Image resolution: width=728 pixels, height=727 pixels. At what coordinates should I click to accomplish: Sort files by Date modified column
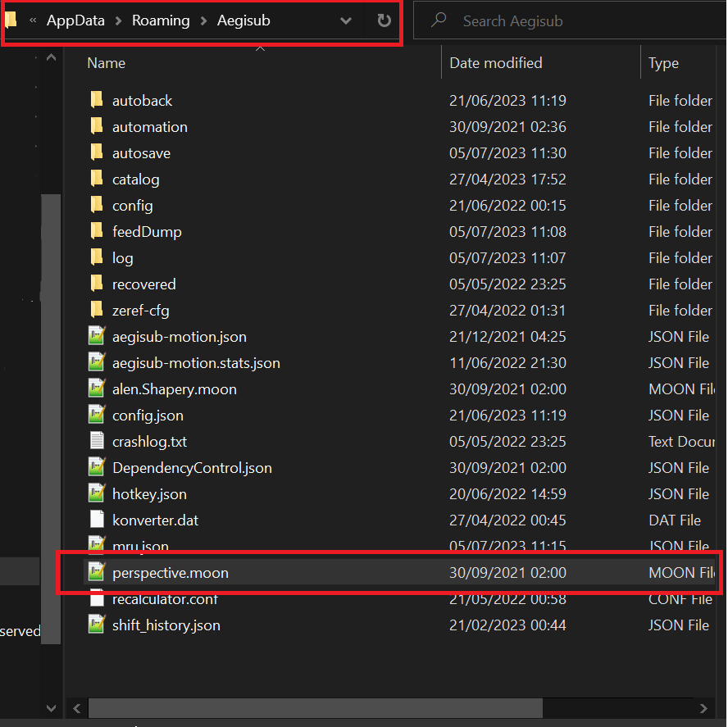coord(495,63)
